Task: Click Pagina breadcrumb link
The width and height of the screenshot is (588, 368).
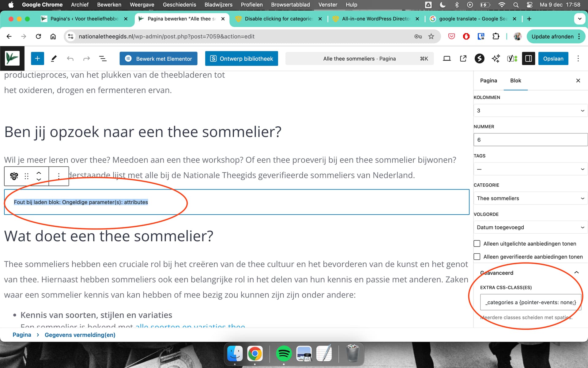Action: pyautogui.click(x=22, y=335)
